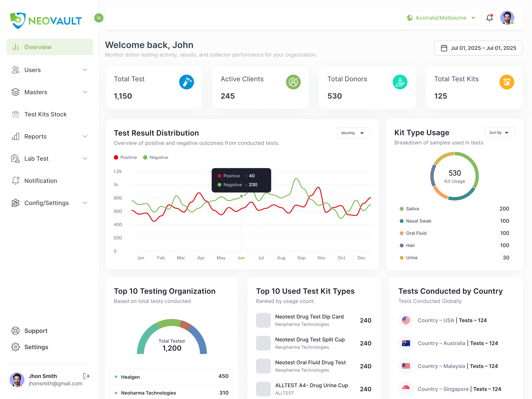Click the NeoVault logo
The height and width of the screenshot is (399, 532).
(x=46, y=21)
